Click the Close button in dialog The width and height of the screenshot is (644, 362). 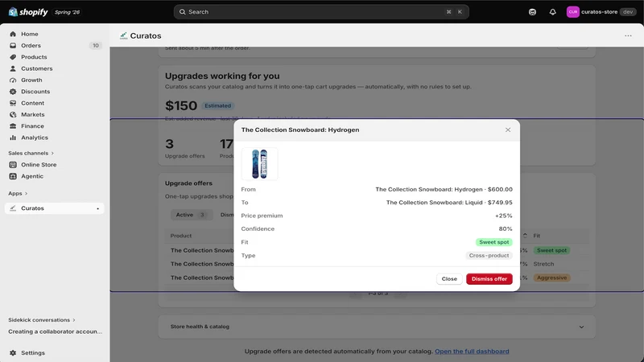tap(449, 278)
